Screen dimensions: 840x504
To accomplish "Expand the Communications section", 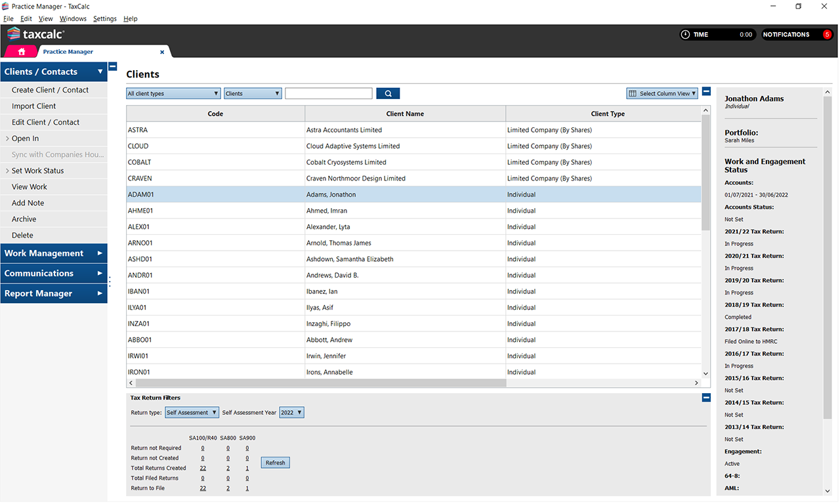I will (x=53, y=273).
